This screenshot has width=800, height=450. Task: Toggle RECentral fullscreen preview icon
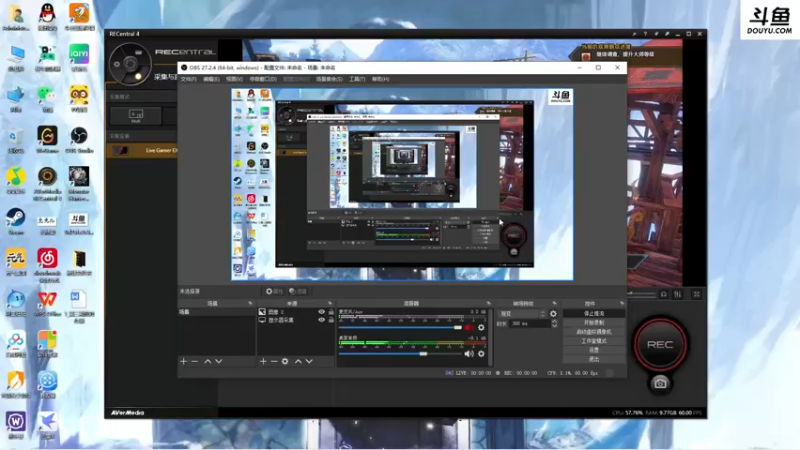tap(696, 294)
